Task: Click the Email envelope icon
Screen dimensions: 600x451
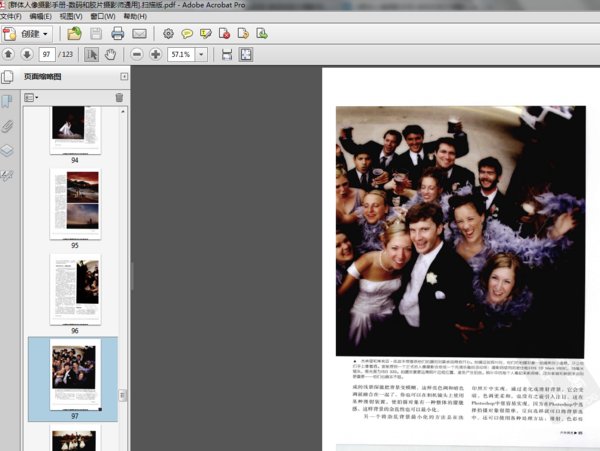Action: (139, 34)
